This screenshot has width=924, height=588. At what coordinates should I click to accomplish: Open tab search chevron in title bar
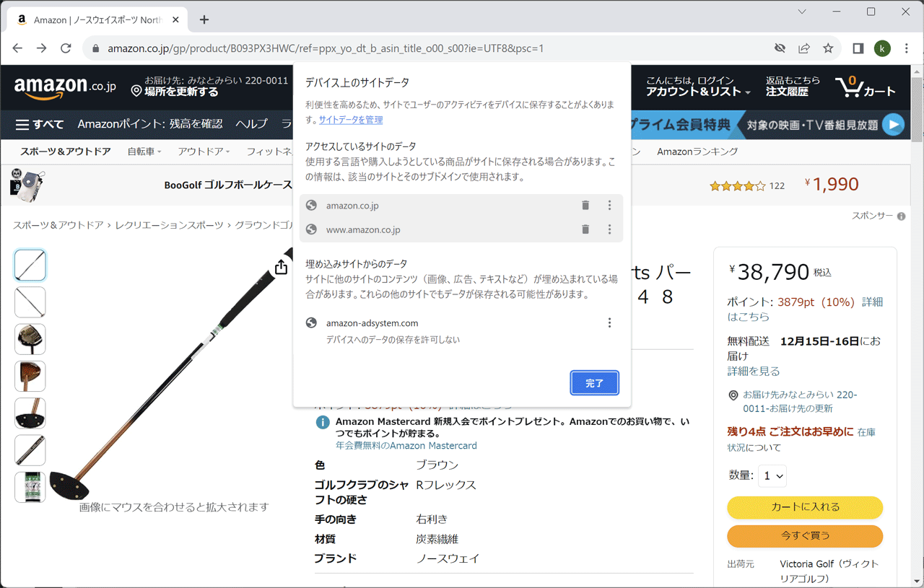tap(802, 12)
